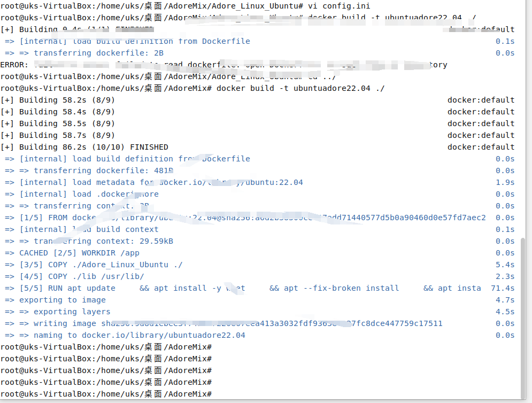Click the 'Building 58.2s (8/9)' line
The width and height of the screenshot is (532, 403).
(x=58, y=100)
